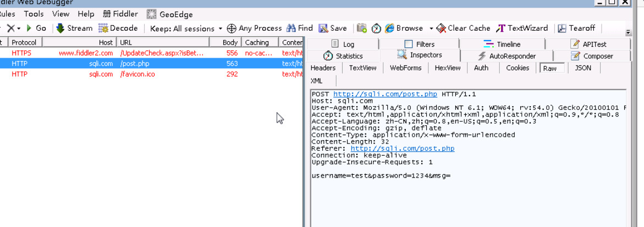Sort sessions by Caching column
Image resolution: width=644 pixels, height=227 pixels.
260,42
